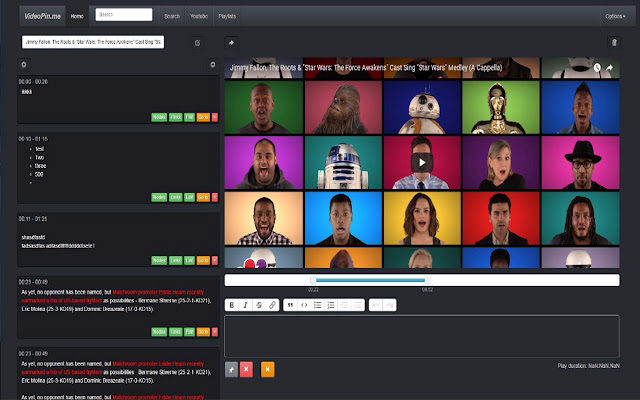Click Go to button in 00:10 - 01:15 note
Image resolution: width=640 pixels, height=400 pixels.
click(x=203, y=197)
